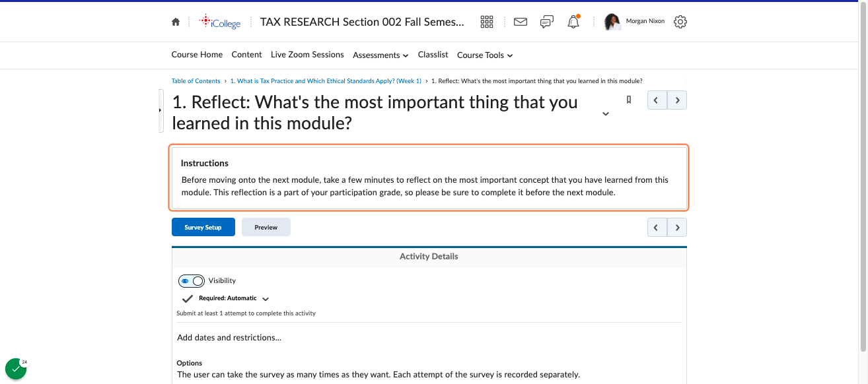The width and height of the screenshot is (868, 384).
Task: Open the course selector grid icon
Action: (x=487, y=22)
